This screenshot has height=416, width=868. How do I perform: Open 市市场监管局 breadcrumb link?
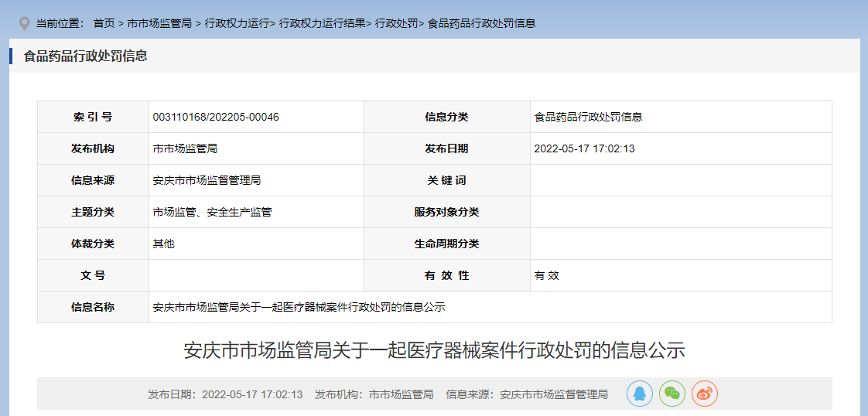[x=159, y=24]
